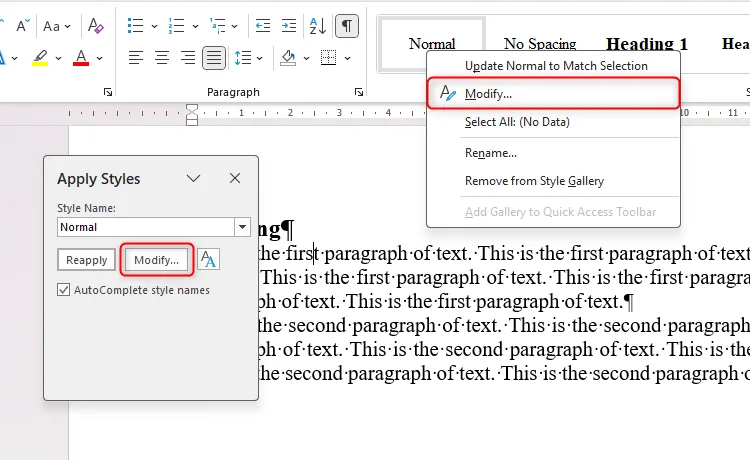This screenshot has height=460, width=750.
Task: Expand multilevel list dropdown arrow
Action: (234, 26)
